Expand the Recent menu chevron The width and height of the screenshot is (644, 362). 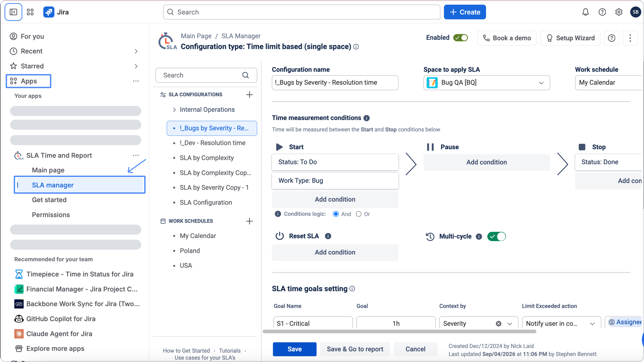pos(136,51)
